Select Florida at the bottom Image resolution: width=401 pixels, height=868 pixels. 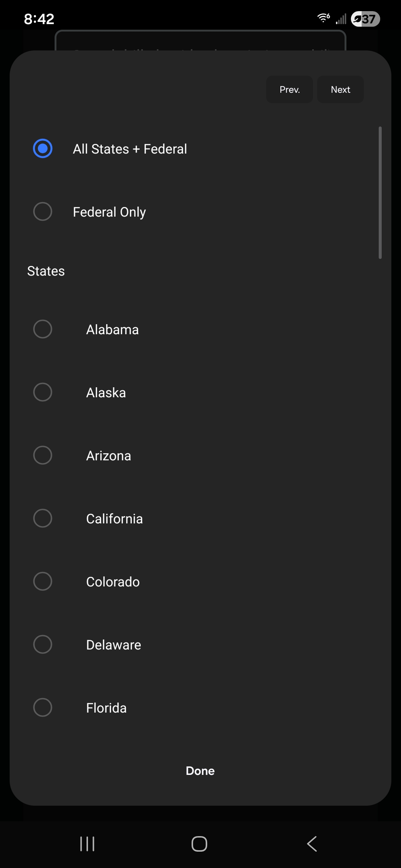pyautogui.click(x=43, y=707)
